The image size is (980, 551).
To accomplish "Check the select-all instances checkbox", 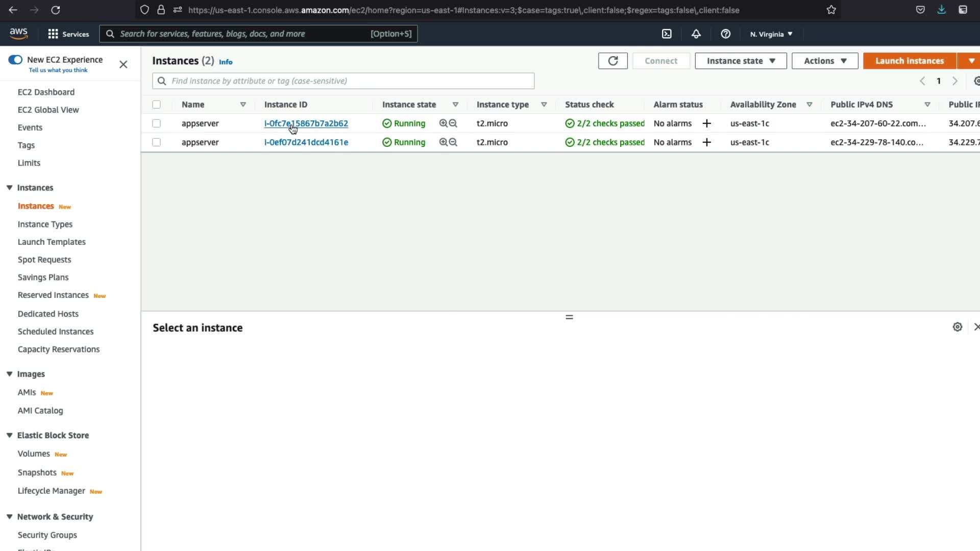I will pos(157,105).
